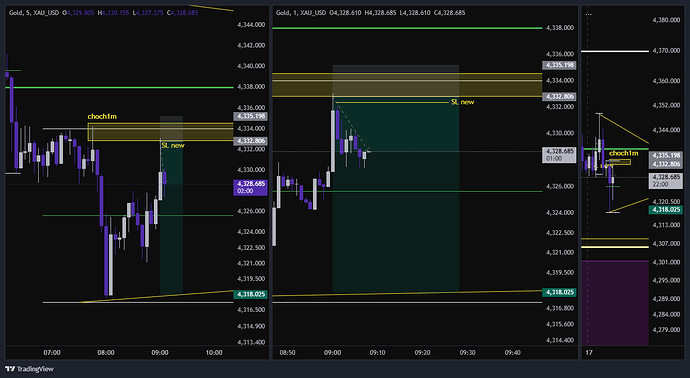
Task: Click the 4,316.800 price axis label
Action: 560,308
